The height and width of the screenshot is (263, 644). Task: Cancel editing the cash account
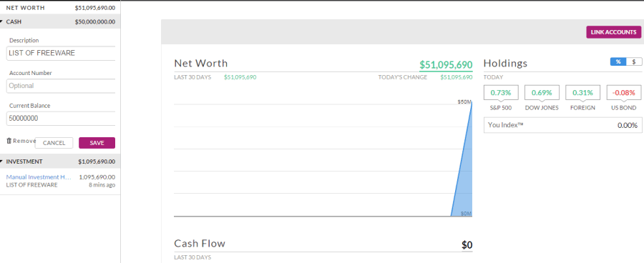[54, 143]
